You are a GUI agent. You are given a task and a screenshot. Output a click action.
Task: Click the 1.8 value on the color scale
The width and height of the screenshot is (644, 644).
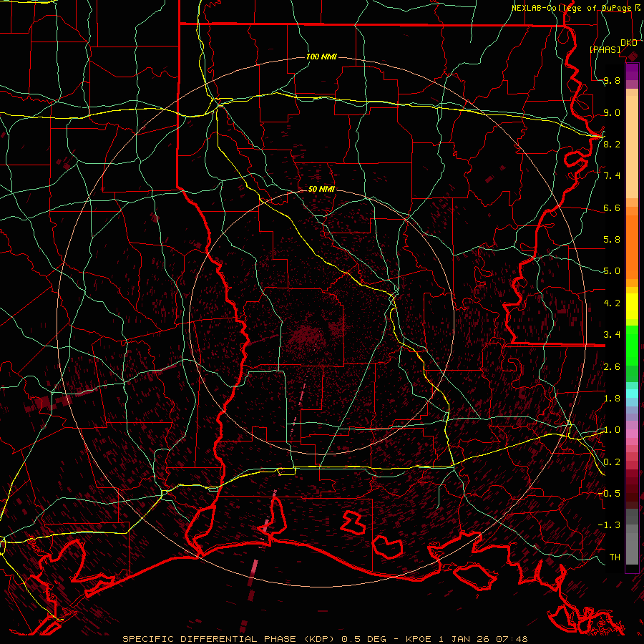pyautogui.click(x=612, y=399)
